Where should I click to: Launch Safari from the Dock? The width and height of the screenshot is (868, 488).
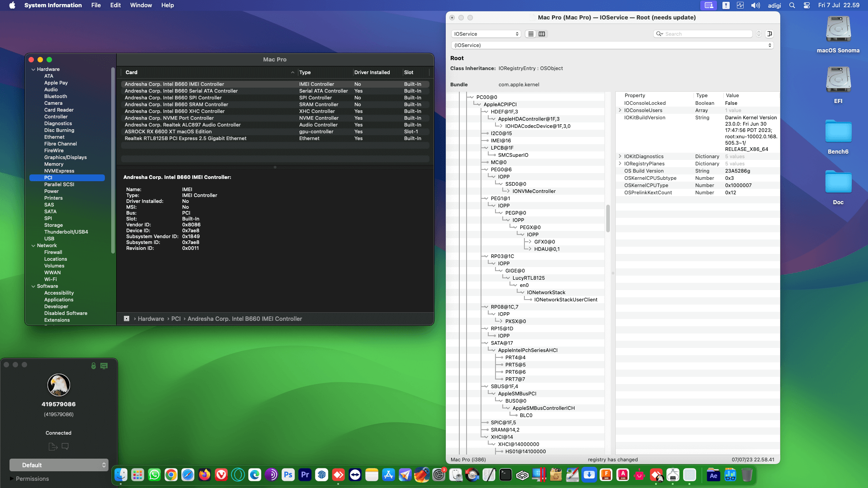(188, 475)
